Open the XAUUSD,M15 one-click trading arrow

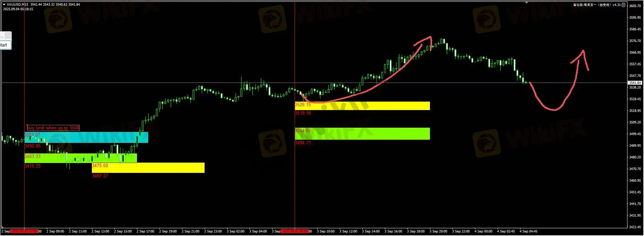[x=4, y=5]
